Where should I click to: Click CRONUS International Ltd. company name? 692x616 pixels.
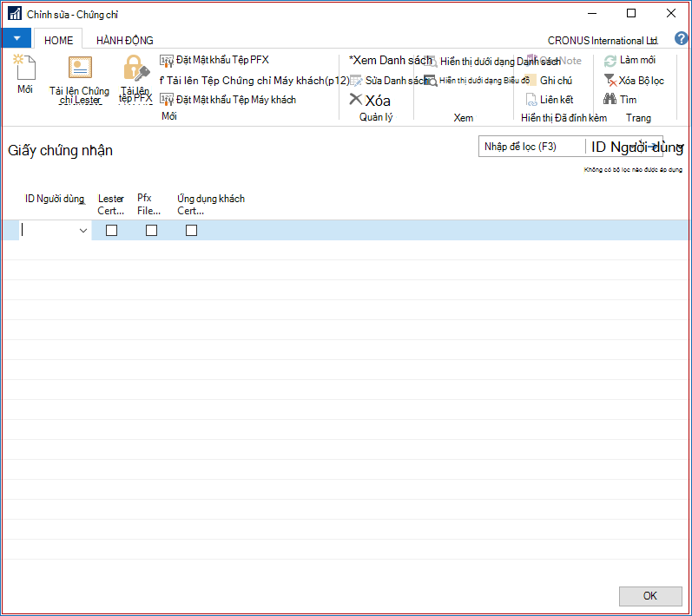tap(603, 41)
